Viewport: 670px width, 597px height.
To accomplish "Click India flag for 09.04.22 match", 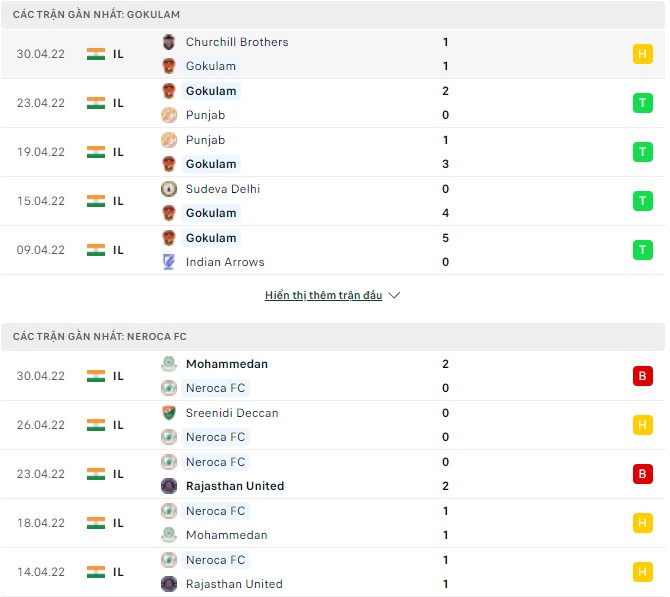I will pyautogui.click(x=96, y=250).
